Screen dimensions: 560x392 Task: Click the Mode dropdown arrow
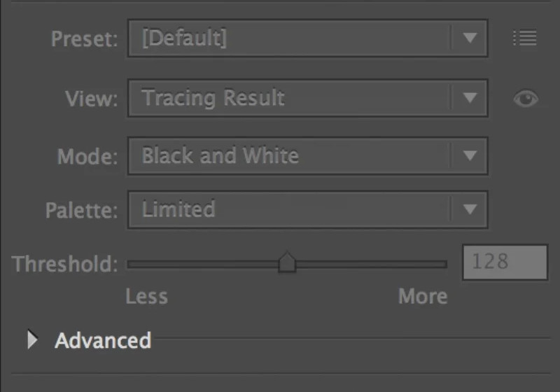point(470,155)
